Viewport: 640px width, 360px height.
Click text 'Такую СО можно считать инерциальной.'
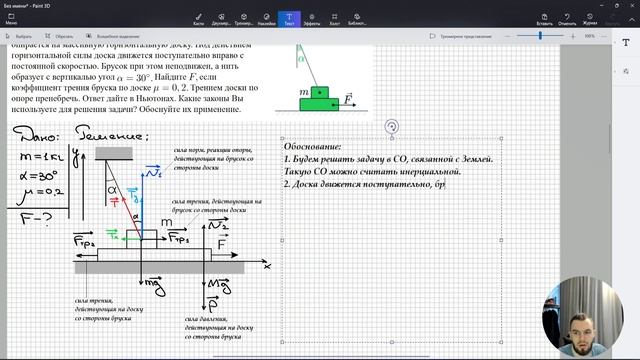[372, 171]
